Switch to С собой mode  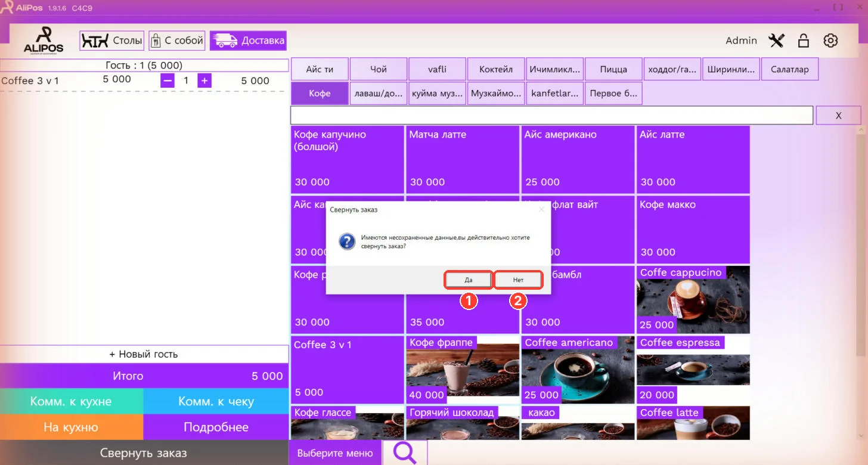[x=177, y=41]
